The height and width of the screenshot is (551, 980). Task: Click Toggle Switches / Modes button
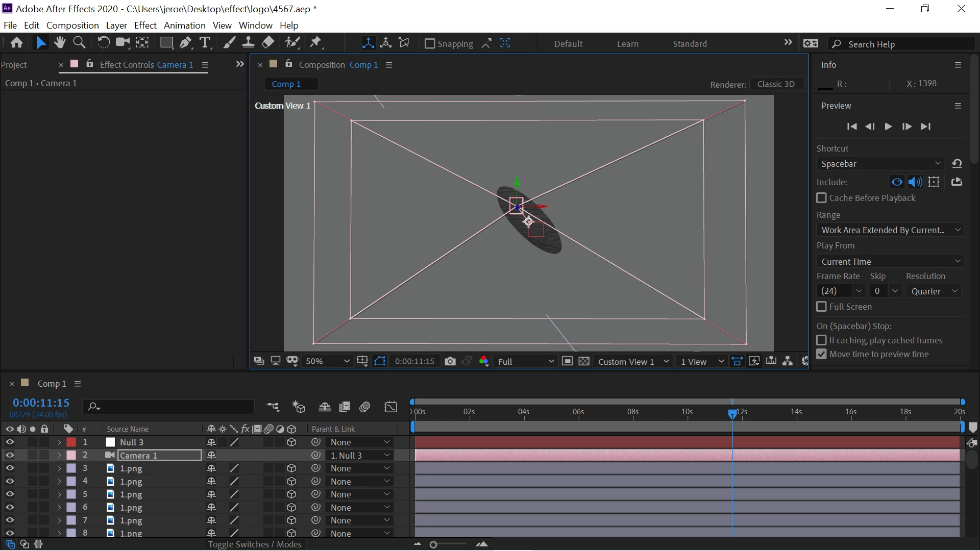(x=255, y=544)
